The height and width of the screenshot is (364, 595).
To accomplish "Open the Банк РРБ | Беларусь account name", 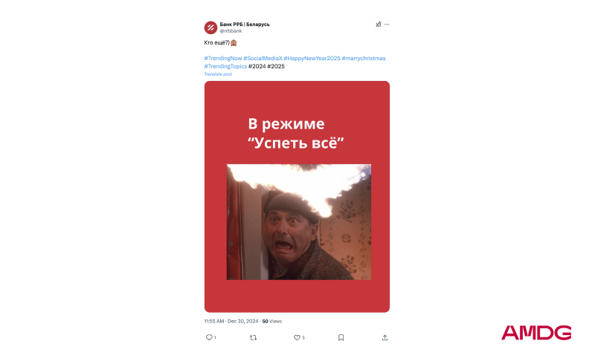I will (x=245, y=25).
